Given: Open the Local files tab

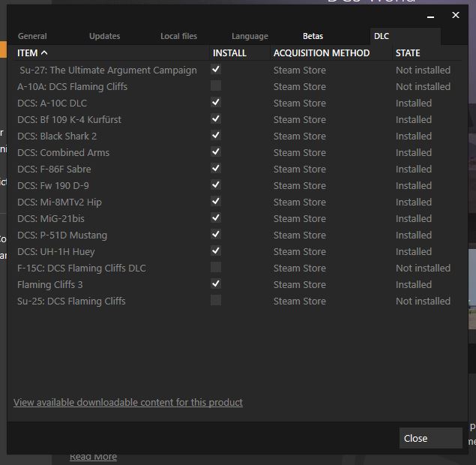Looking at the screenshot, I should pyautogui.click(x=178, y=36).
